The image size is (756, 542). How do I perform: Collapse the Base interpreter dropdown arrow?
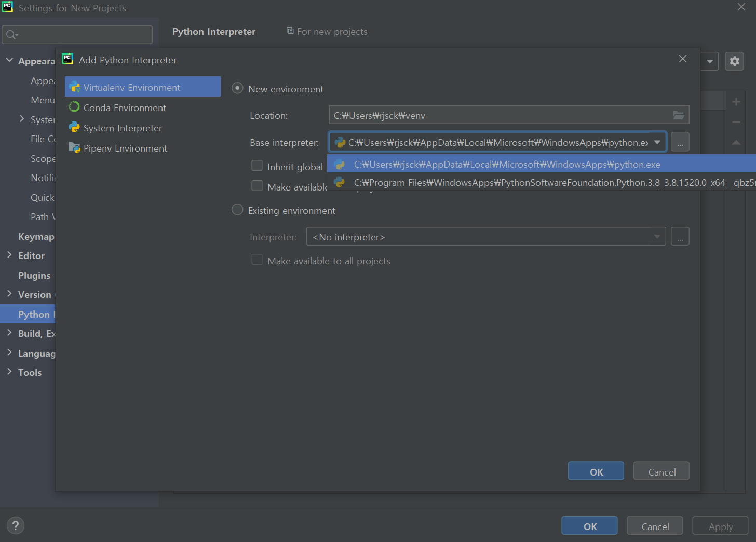click(x=657, y=142)
